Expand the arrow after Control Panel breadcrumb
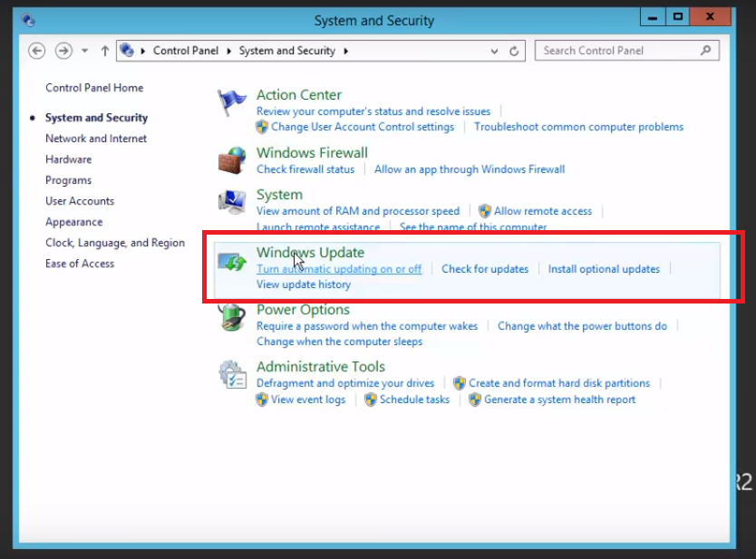This screenshot has width=756, height=559. point(228,51)
